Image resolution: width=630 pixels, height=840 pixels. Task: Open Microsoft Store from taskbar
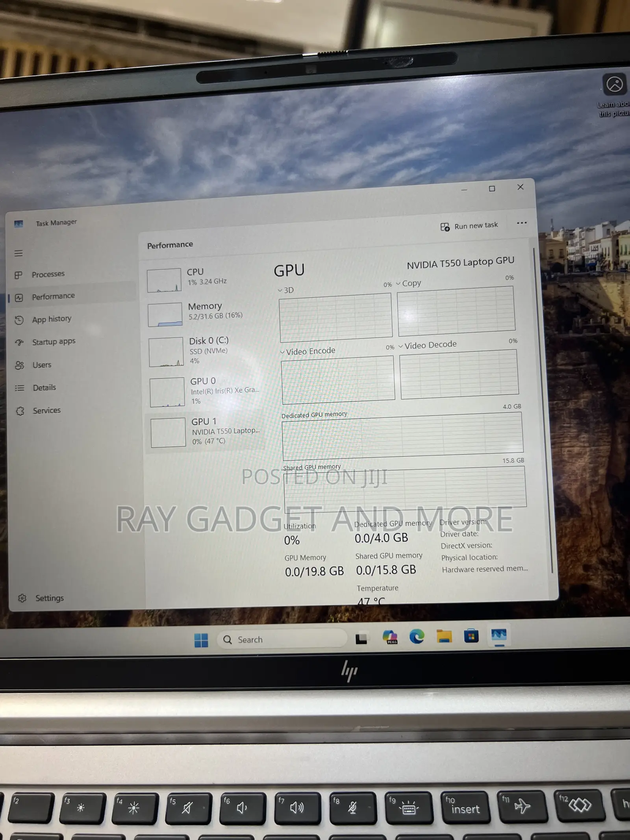471,636
